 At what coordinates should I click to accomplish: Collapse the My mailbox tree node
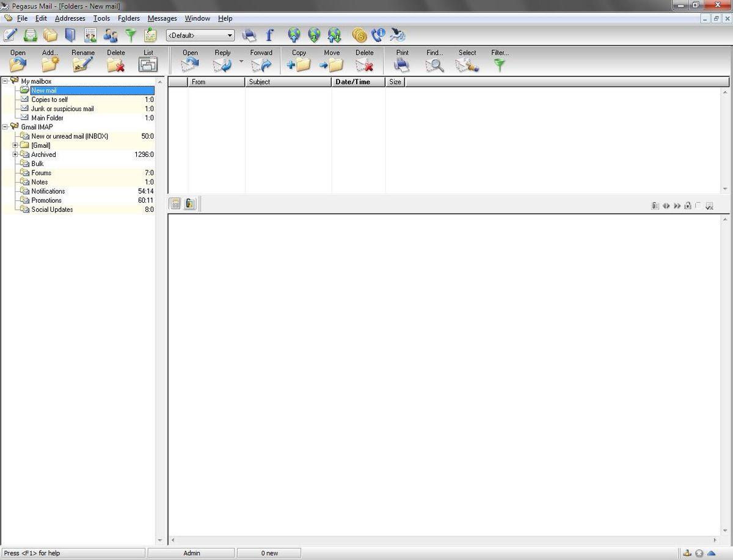click(5, 81)
